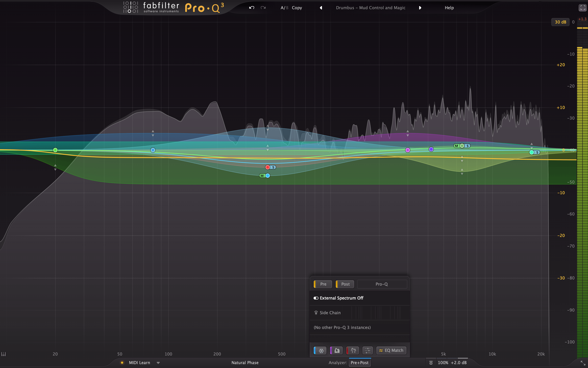Image resolution: width=588 pixels, height=368 pixels.
Task: Select the purple band dot near 4 kHz
Action: [x=431, y=149]
